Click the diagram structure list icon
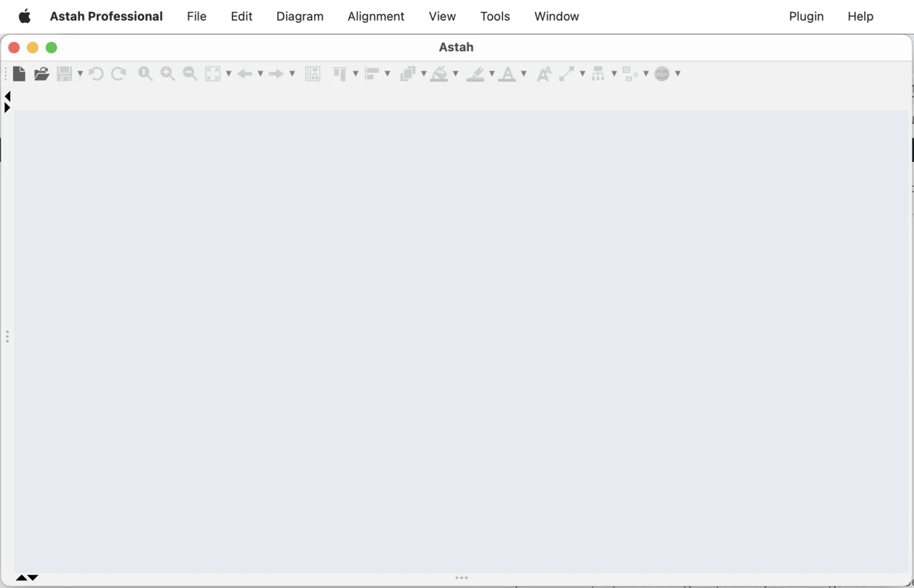This screenshot has width=914, height=588. coord(313,73)
